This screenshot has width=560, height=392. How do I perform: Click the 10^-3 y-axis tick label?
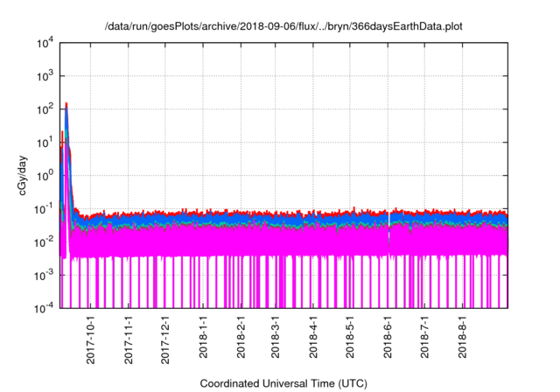[44, 276]
